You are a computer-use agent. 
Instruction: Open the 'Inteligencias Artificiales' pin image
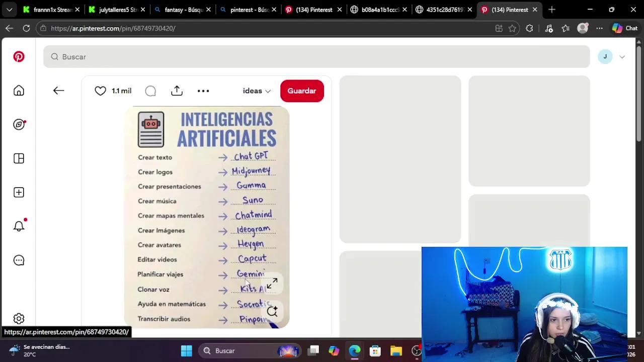point(207,217)
